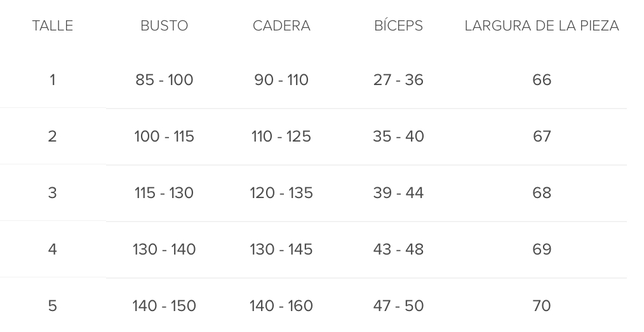Click the bust value 140 - 150
Image resolution: width=644 pixels, height=332 pixels.
164,306
